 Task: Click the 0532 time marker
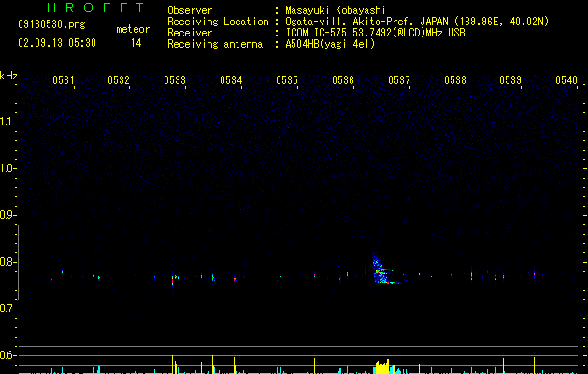(119, 80)
